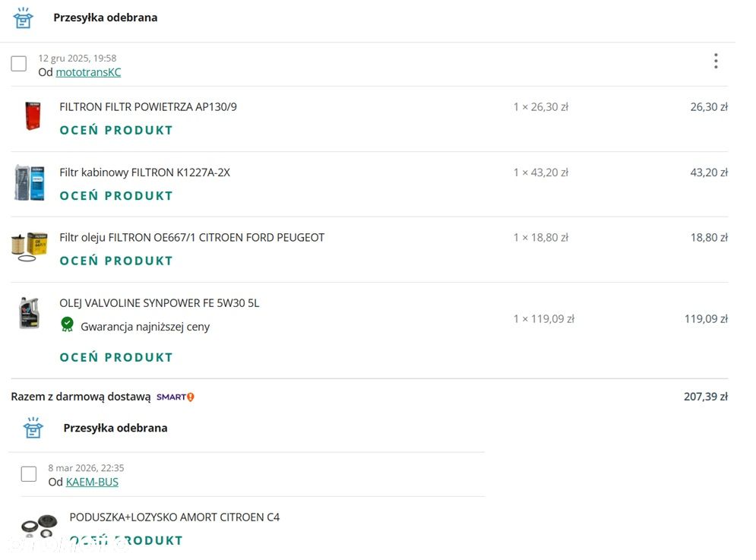Rate the cabin filter K1227A-2X product

pos(116,196)
